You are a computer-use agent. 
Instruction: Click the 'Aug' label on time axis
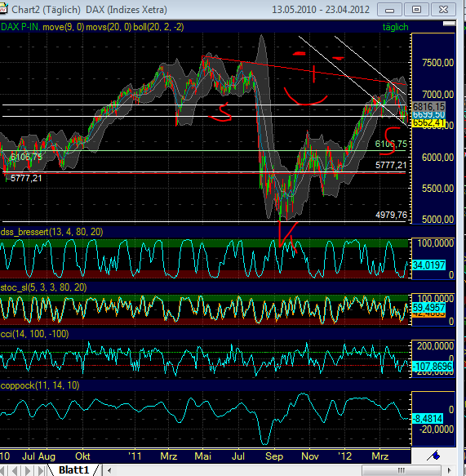(x=47, y=456)
